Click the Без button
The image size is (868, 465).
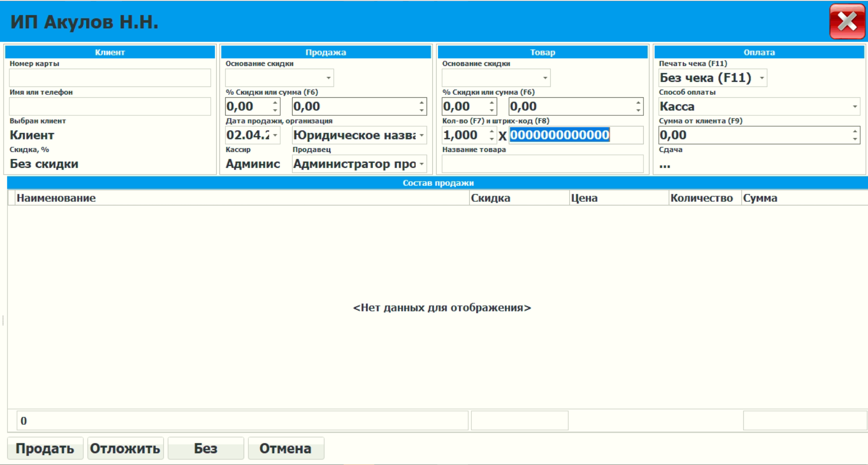coord(206,449)
